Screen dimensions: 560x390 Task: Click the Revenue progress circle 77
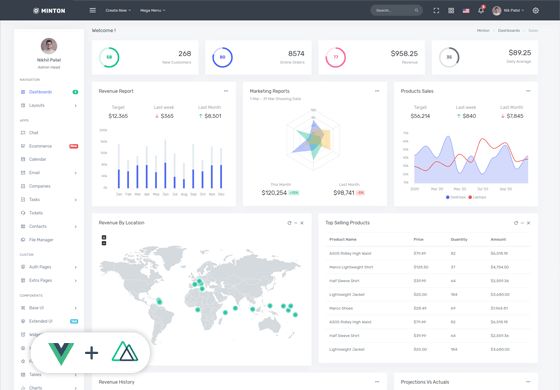click(335, 57)
